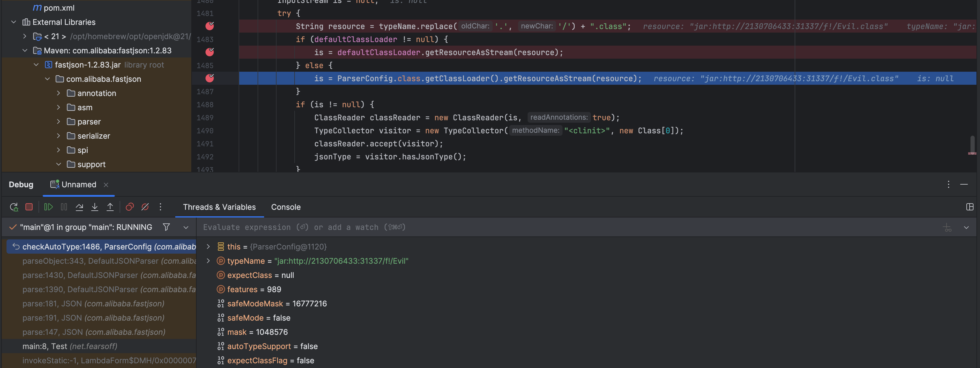980x368 pixels.
Task: Resume program execution
Action: pyautogui.click(x=48, y=207)
